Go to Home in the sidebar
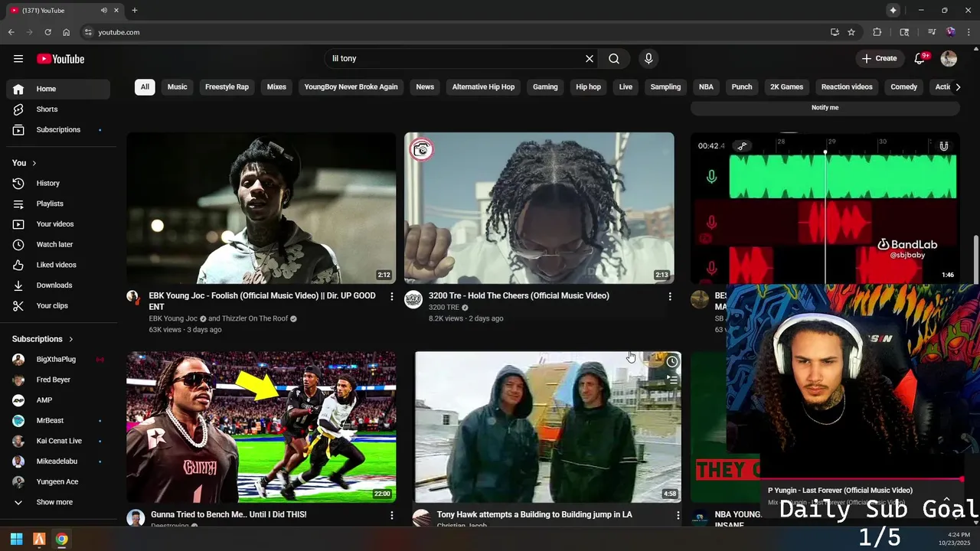 58,89
